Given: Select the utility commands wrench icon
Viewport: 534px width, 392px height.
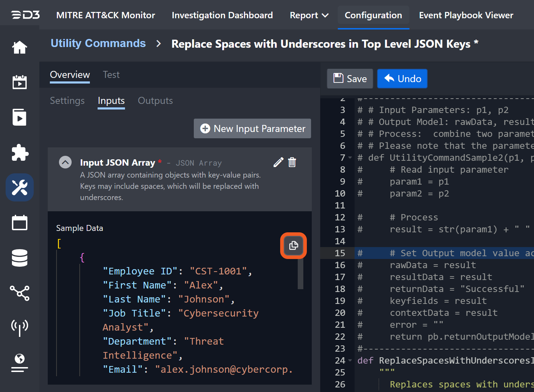Looking at the screenshot, I should pyautogui.click(x=20, y=187).
